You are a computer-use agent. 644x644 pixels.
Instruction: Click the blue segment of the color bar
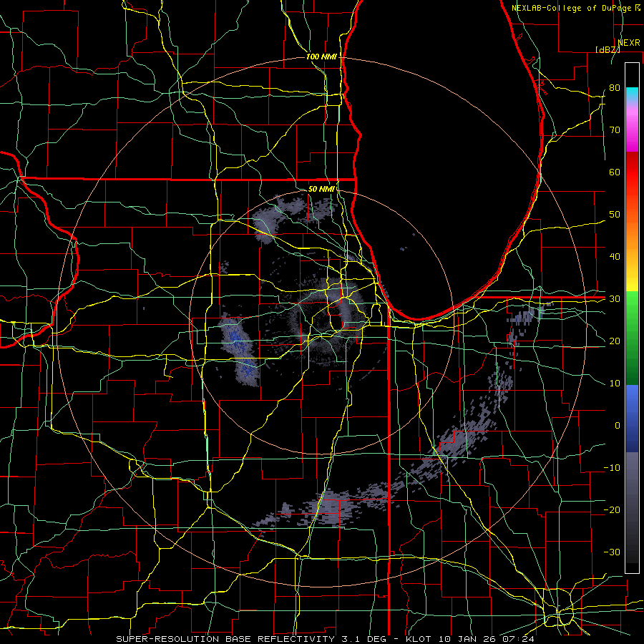coord(632,418)
